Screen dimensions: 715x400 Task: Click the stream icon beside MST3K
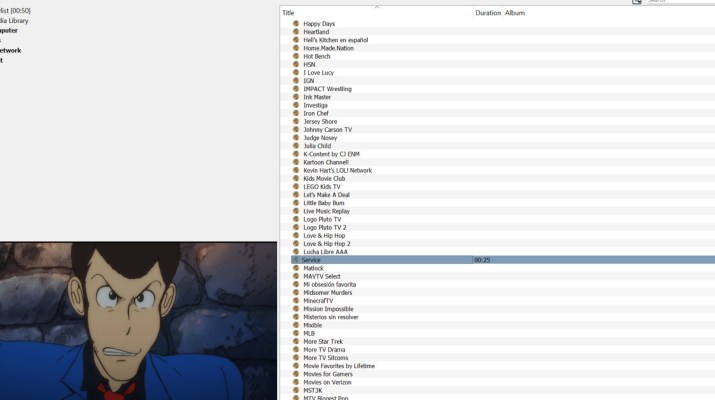pyautogui.click(x=296, y=390)
